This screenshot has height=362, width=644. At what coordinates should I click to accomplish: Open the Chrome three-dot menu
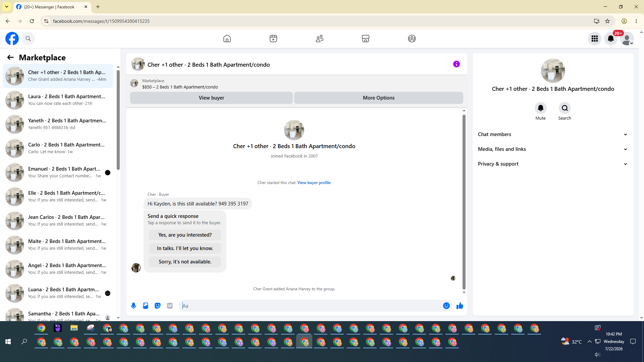(636, 21)
